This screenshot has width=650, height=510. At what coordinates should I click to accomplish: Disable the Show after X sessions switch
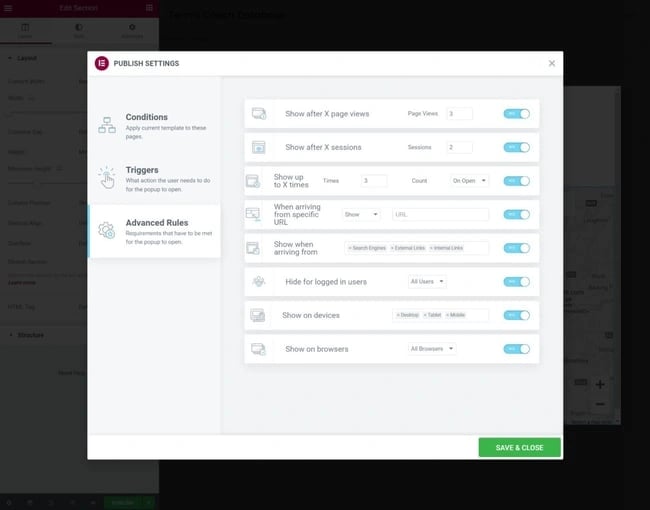(517, 147)
